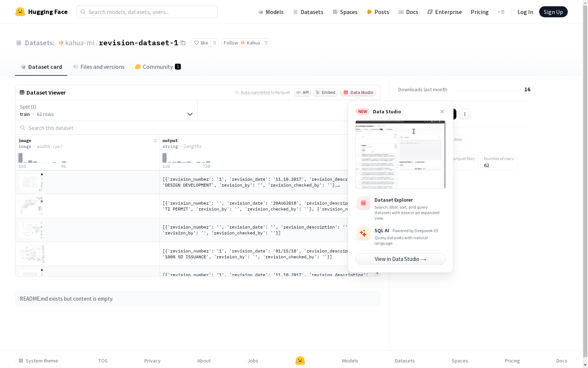The image size is (588, 368).
Task: Click the Kahua follower count 5
Action: coord(266,43)
